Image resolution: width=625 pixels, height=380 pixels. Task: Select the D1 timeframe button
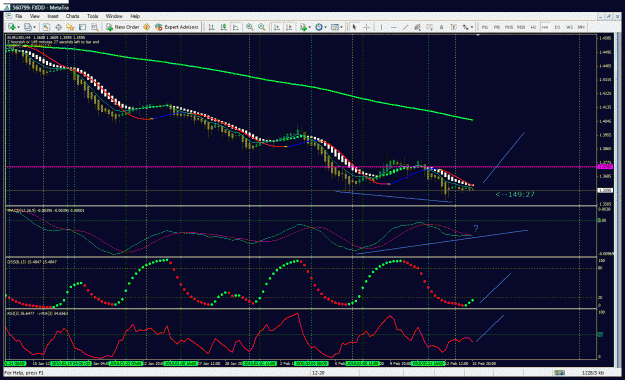click(557, 27)
